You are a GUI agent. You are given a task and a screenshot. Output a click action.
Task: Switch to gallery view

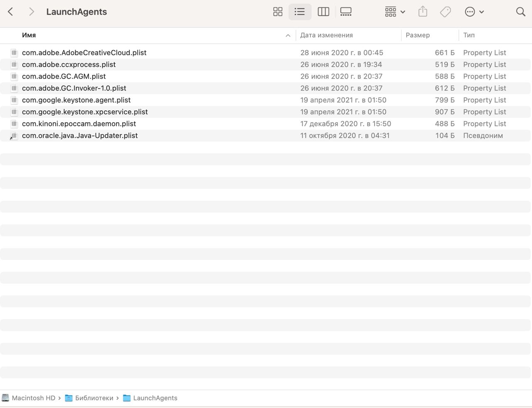pos(346,12)
